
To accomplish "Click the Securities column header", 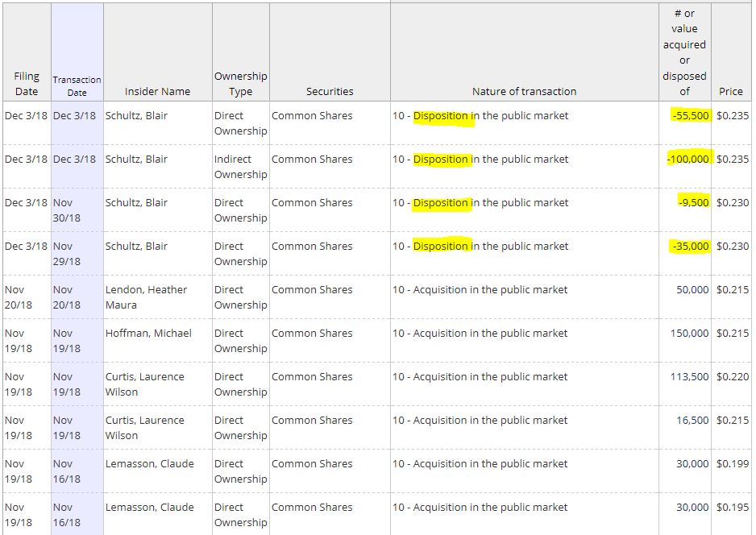I will click(x=330, y=92).
